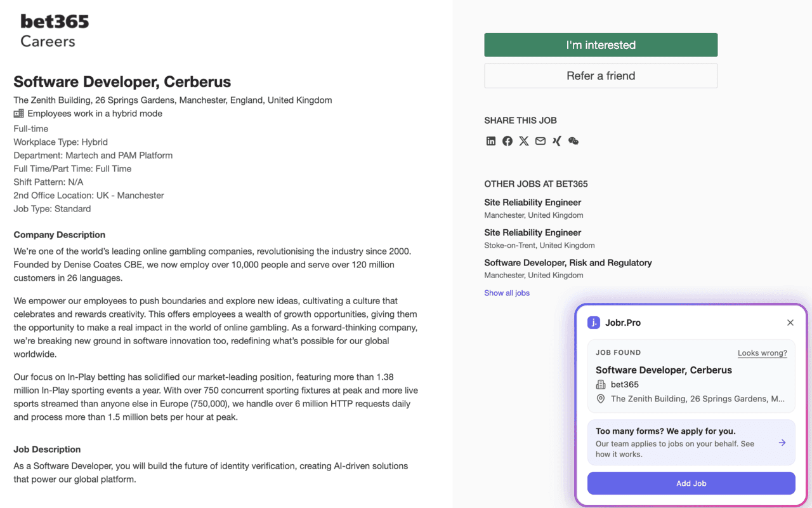Click 'Full Time/Part Time: Full Time' line

(72, 169)
